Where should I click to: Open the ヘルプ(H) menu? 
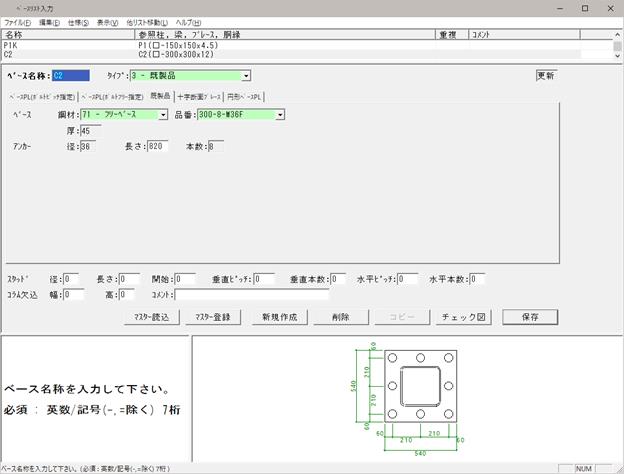pos(188,23)
